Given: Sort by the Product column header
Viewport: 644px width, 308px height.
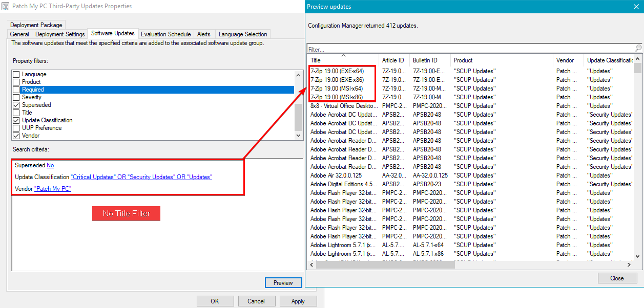Looking at the screenshot, I should [x=502, y=60].
